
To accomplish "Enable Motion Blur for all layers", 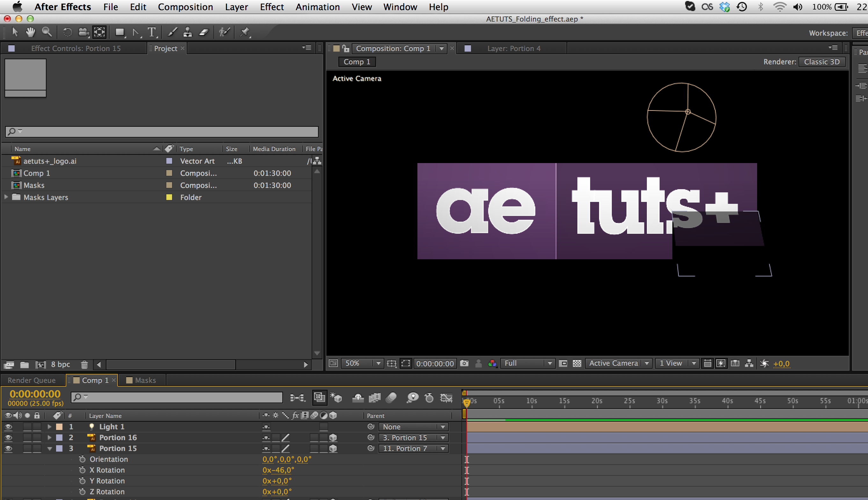I will click(392, 398).
